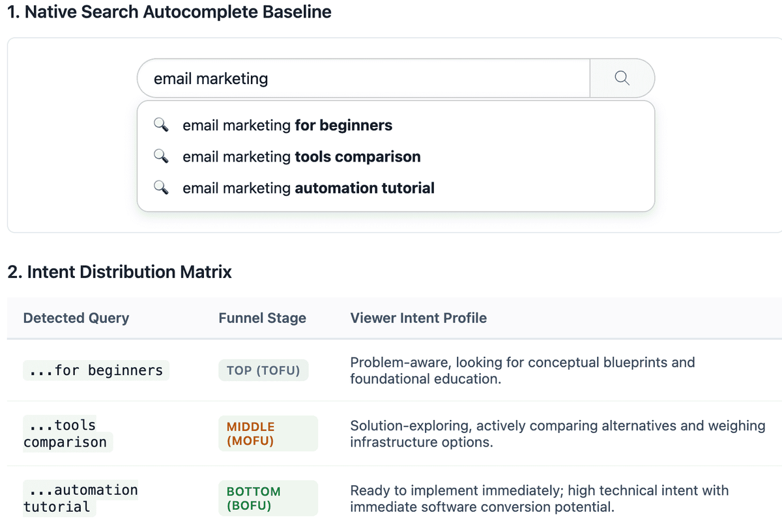The image size is (782, 532).
Task: Click the 'TOP (TOFU)' stage badge
Action: click(x=263, y=371)
